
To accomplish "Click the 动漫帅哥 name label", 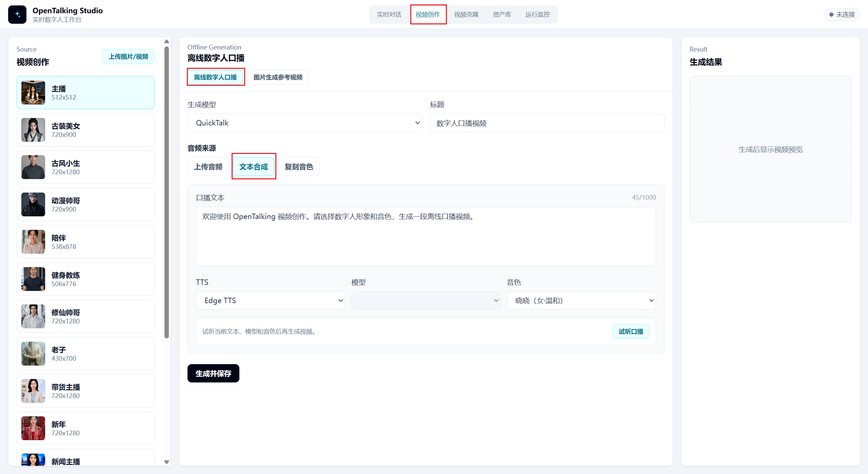I will [66, 201].
